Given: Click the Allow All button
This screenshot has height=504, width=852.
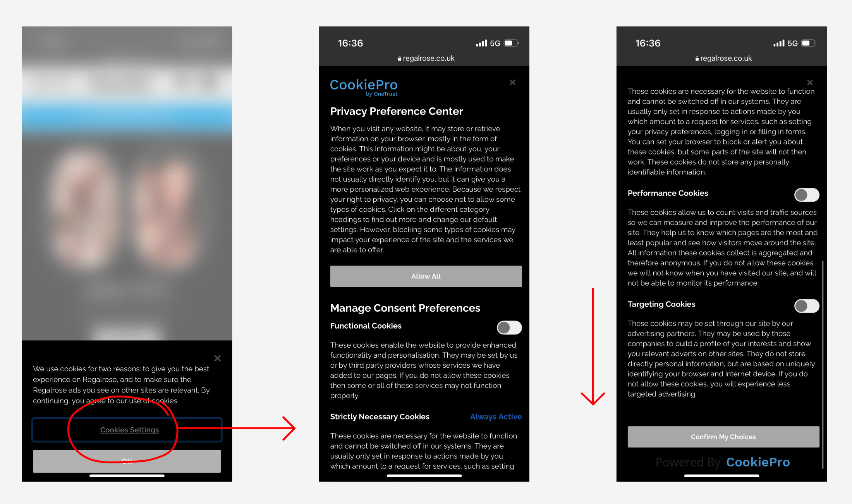Looking at the screenshot, I should [x=425, y=276].
